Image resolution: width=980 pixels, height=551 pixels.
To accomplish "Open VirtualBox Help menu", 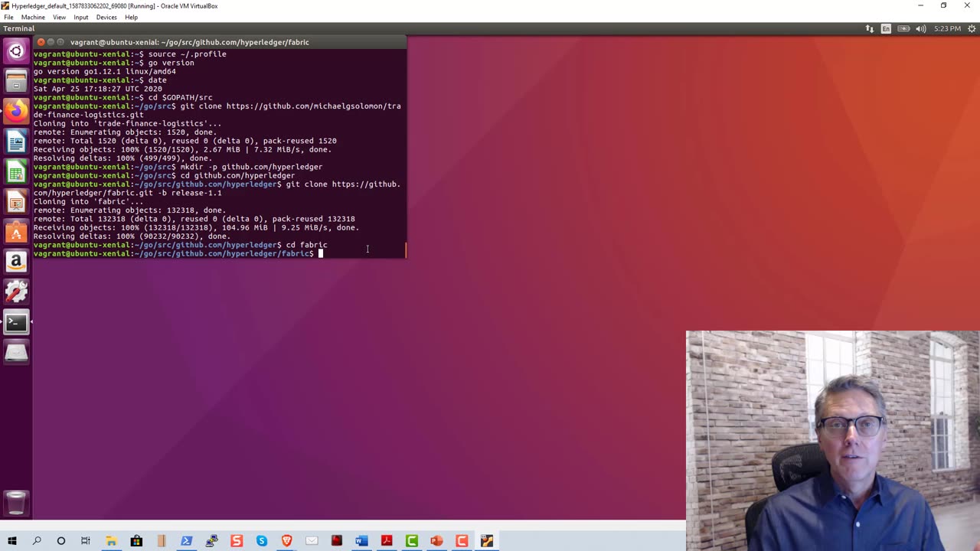I will (x=131, y=17).
